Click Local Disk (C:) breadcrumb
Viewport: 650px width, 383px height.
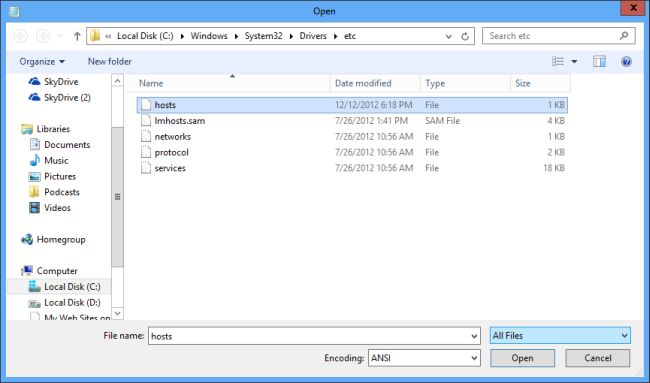tap(145, 36)
